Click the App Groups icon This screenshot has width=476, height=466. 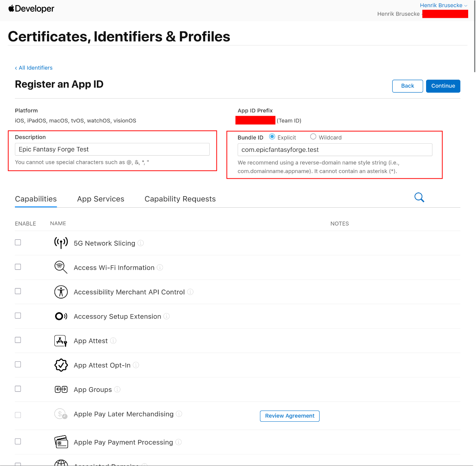(x=61, y=389)
